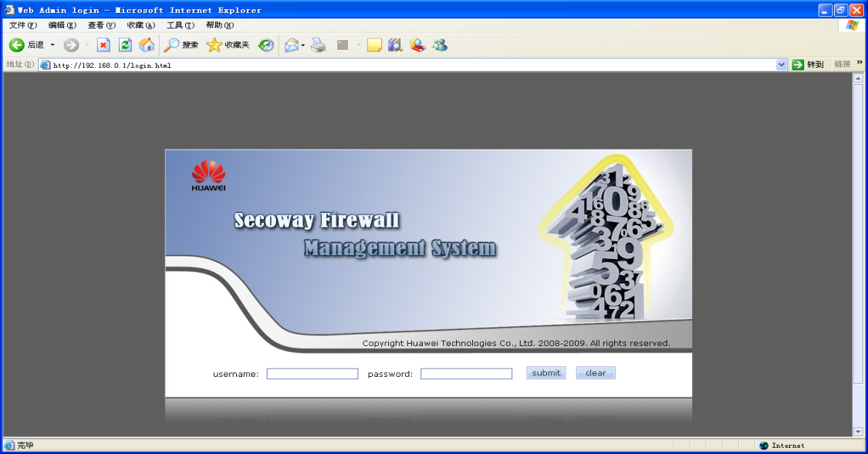868x454 pixels.
Task: Open the 帮助 (H) menu
Action: 220,25
